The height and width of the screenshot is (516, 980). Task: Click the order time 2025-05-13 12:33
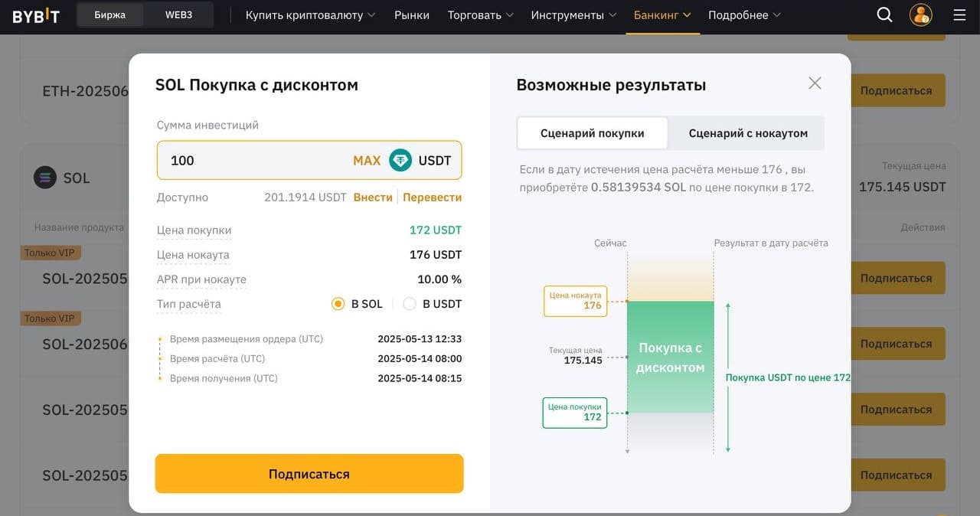pos(420,338)
